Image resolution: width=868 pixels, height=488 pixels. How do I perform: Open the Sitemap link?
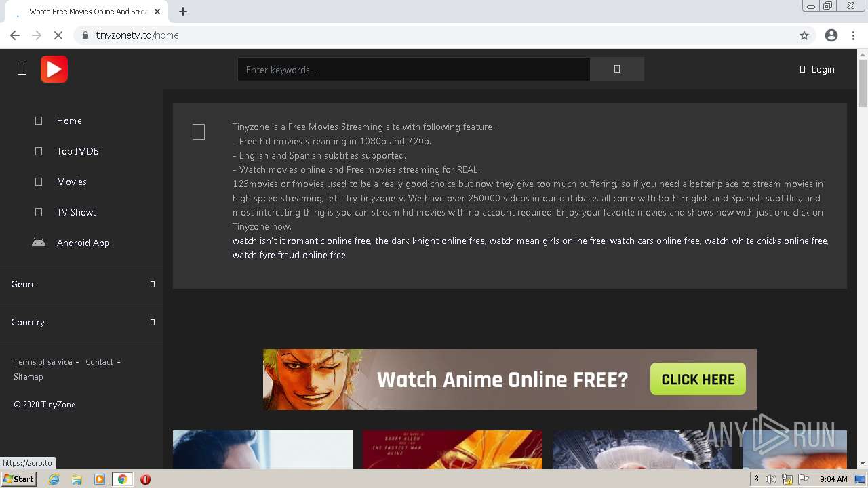[x=28, y=377]
